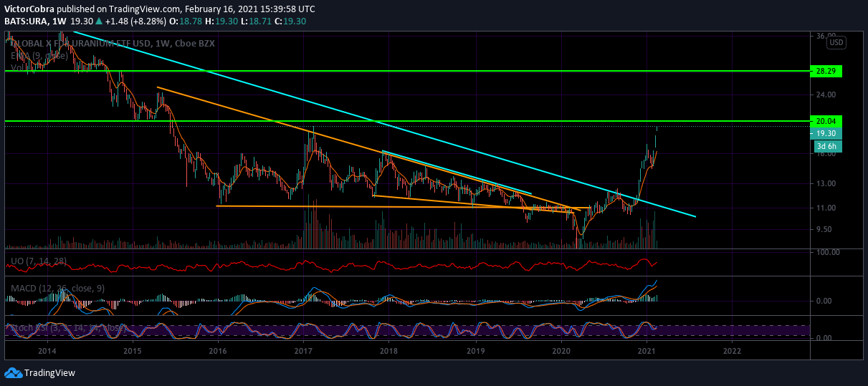Select the Vol indicator legend

tap(17, 67)
